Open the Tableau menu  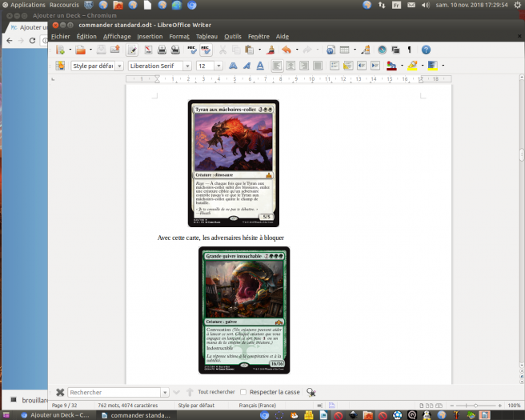206,36
